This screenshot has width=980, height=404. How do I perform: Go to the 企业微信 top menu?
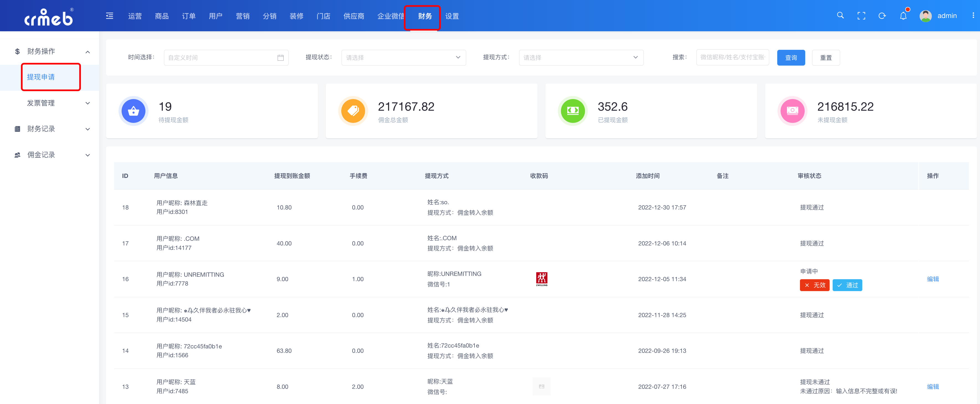pyautogui.click(x=391, y=16)
